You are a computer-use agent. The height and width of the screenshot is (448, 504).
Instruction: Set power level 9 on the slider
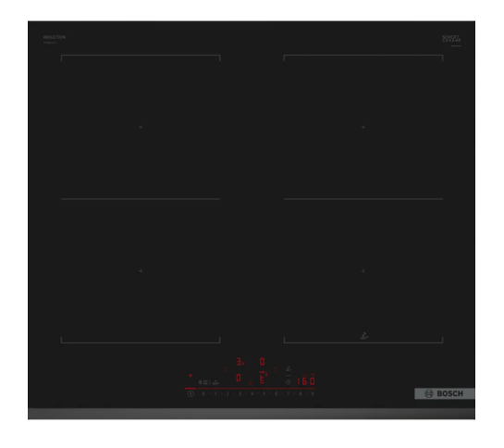coord(312,393)
